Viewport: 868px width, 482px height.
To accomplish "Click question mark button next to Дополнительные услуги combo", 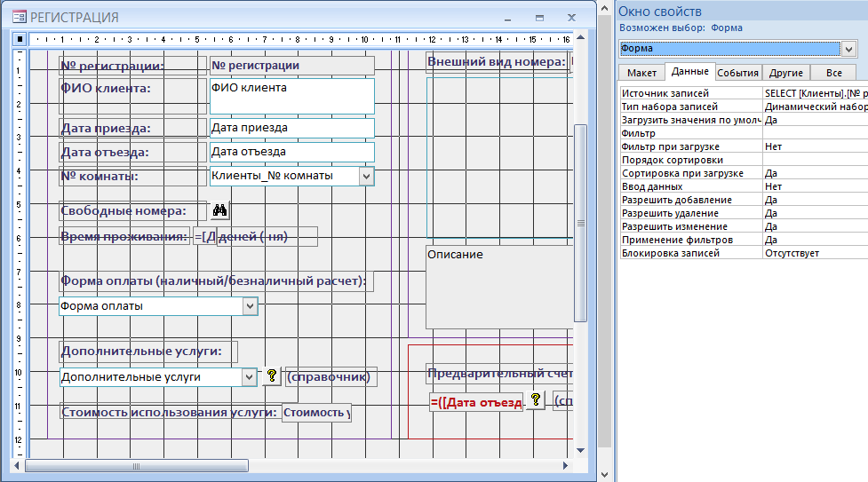I will [272, 376].
